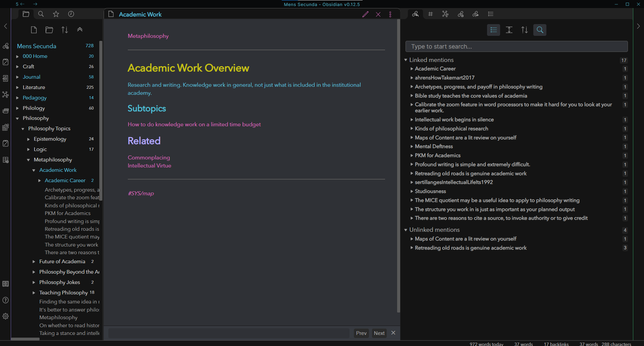The width and height of the screenshot is (644, 346).
Task: Change the file explorer sort order
Action: (x=65, y=29)
